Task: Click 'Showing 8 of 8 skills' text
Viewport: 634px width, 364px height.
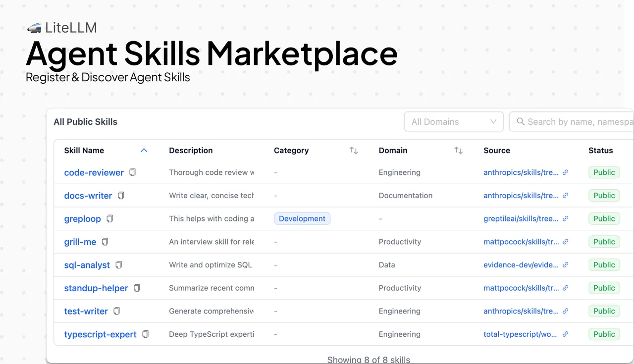Action: pos(369,360)
